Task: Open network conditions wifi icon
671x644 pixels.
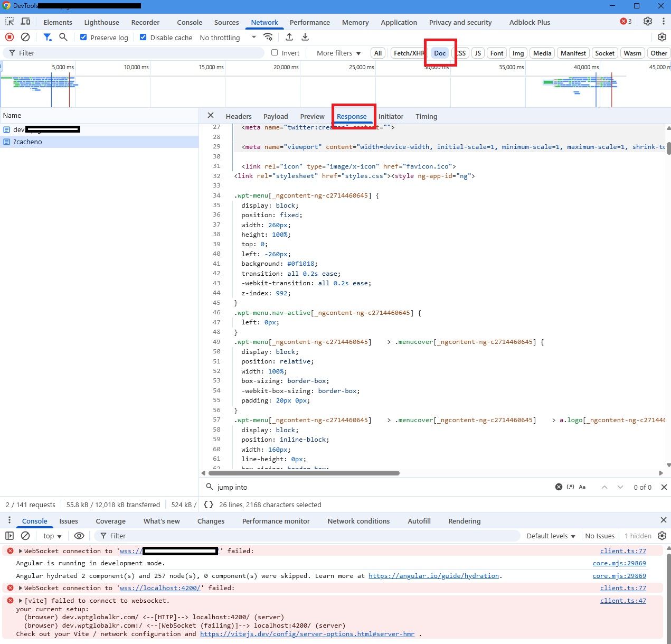Action: (x=268, y=37)
